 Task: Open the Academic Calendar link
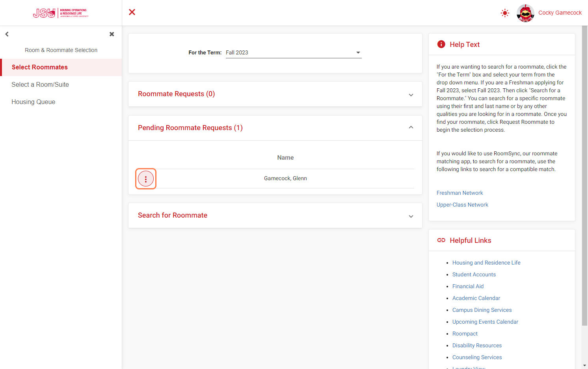coord(476,298)
